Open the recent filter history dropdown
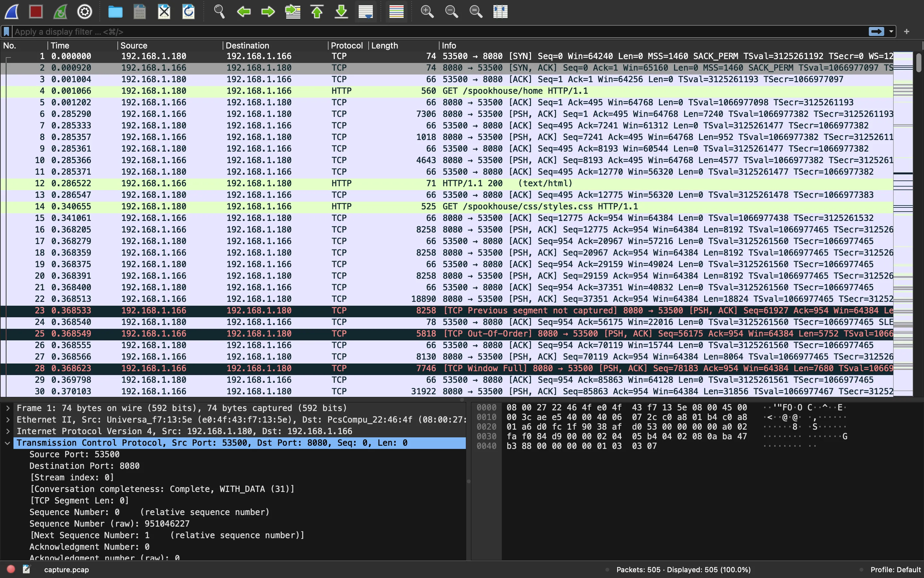 point(891,32)
